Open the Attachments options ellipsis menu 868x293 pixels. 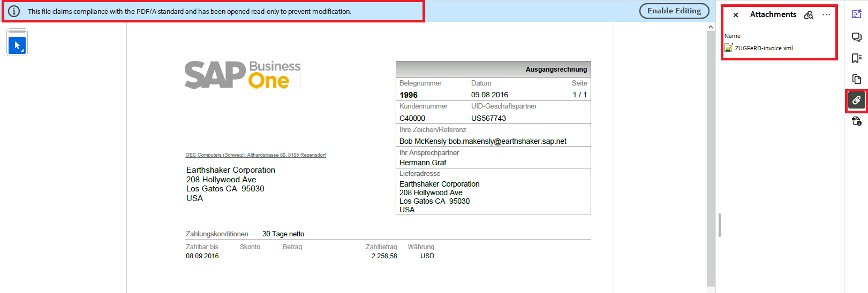pyautogui.click(x=826, y=15)
